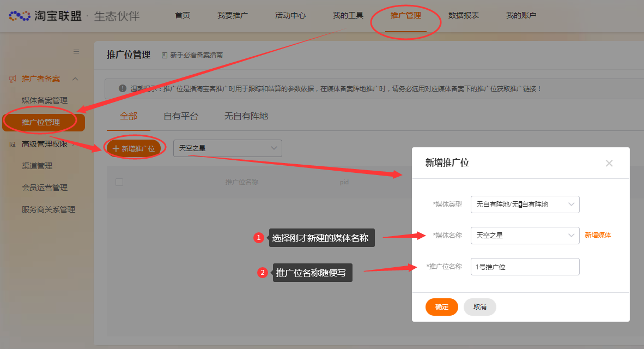This screenshot has height=349, width=644.
Task: Click the guide book icon beside 新手必看备案指南
Action: pos(165,55)
